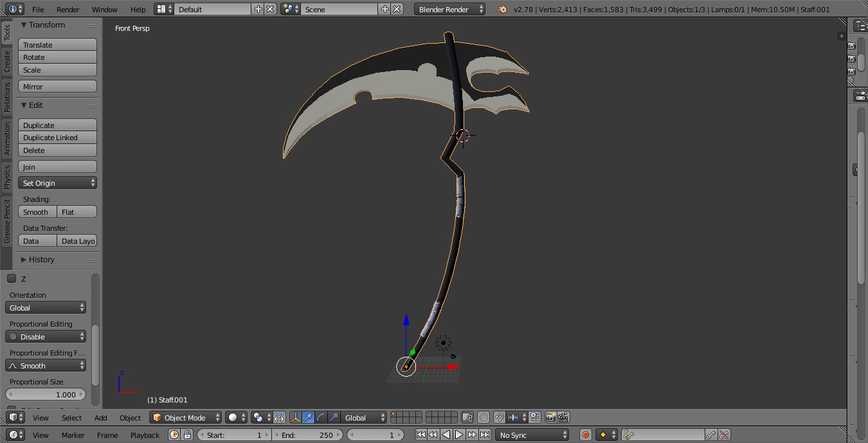
Task: Apply Smooth shading from the tool shelf
Action: [37, 212]
